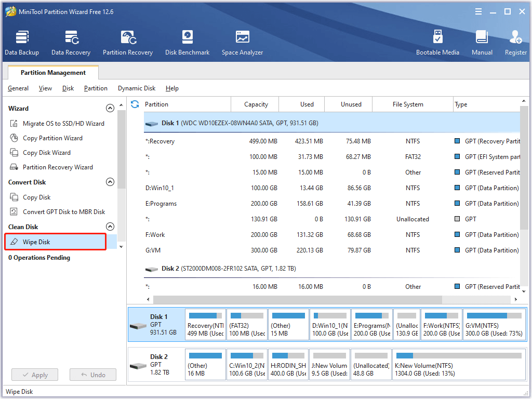Image resolution: width=532 pixels, height=399 pixels.
Task: Open the Help menu
Action: coord(172,88)
